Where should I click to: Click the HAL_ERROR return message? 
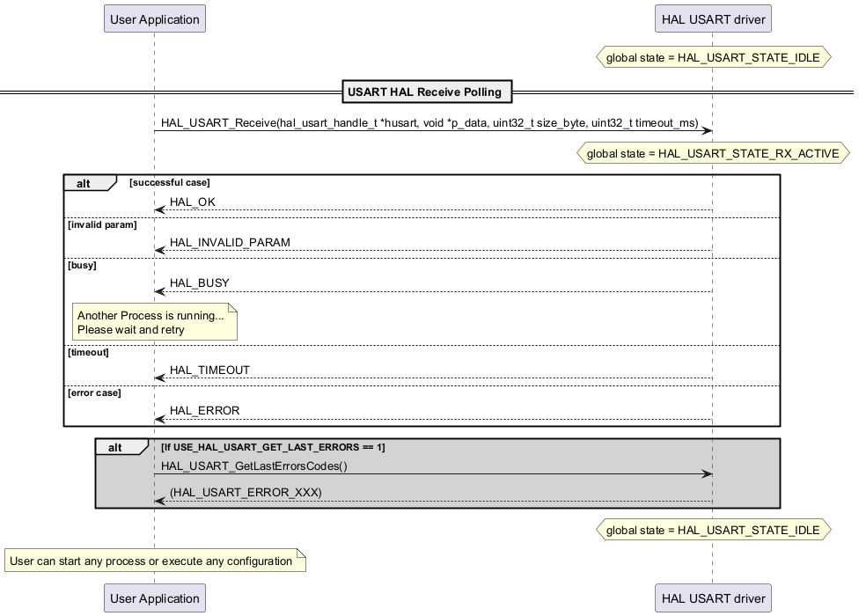pyautogui.click(x=204, y=411)
